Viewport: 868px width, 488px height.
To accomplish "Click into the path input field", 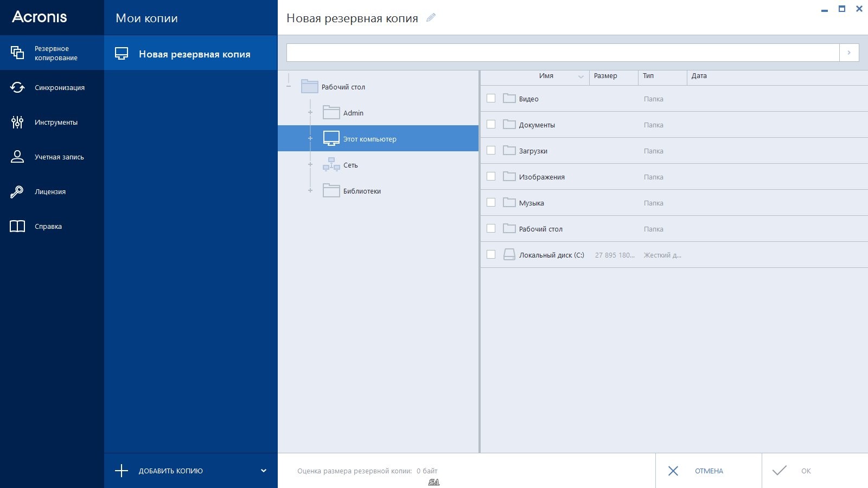I will pyautogui.click(x=563, y=53).
